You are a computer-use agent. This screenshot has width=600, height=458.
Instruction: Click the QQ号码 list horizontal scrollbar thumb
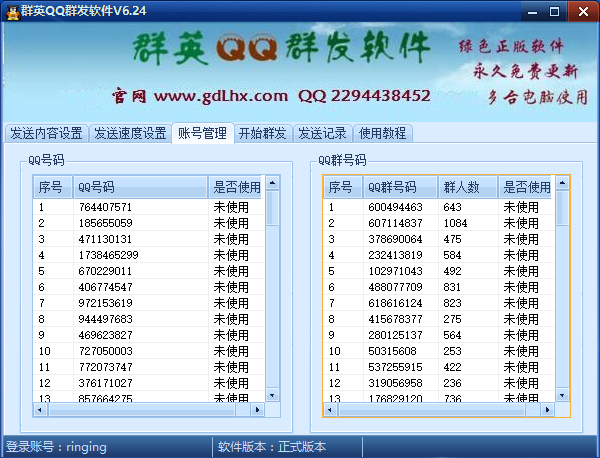pyautogui.click(x=142, y=410)
